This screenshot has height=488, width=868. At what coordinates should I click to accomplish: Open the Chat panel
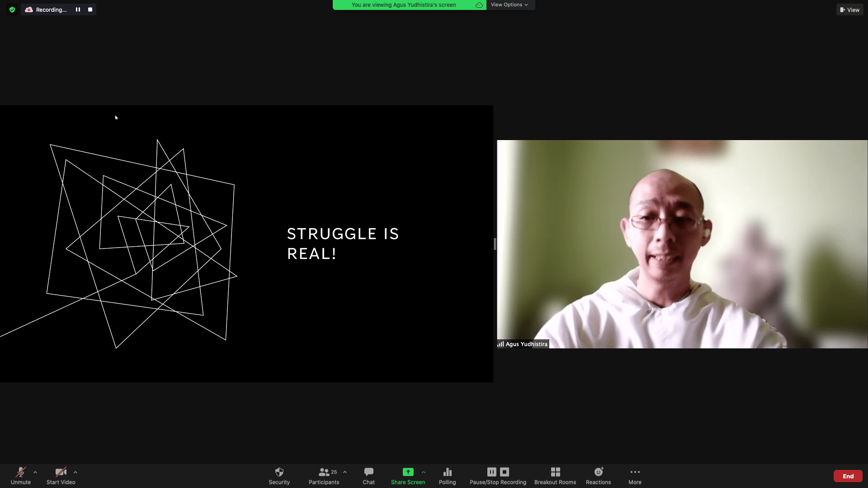[368, 475]
